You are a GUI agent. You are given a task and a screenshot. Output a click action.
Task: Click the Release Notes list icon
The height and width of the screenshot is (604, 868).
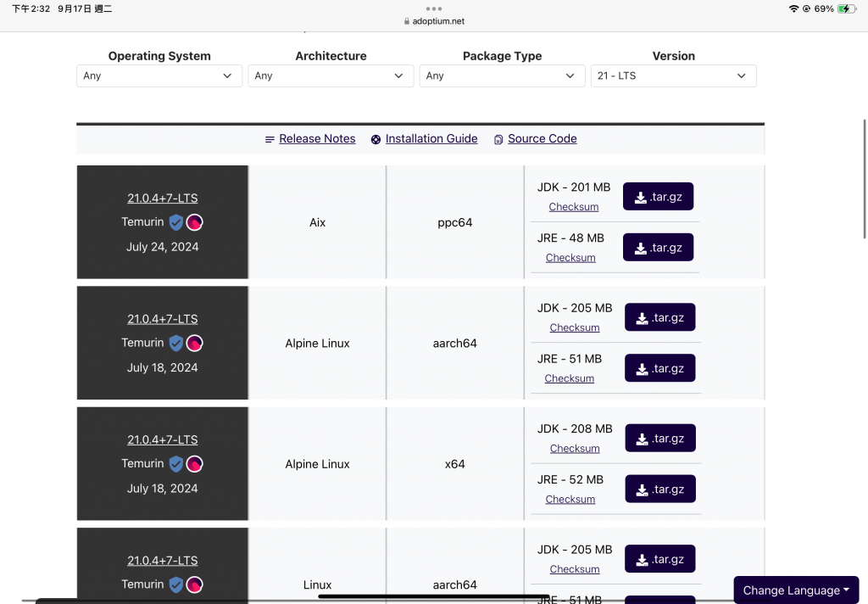tap(270, 139)
